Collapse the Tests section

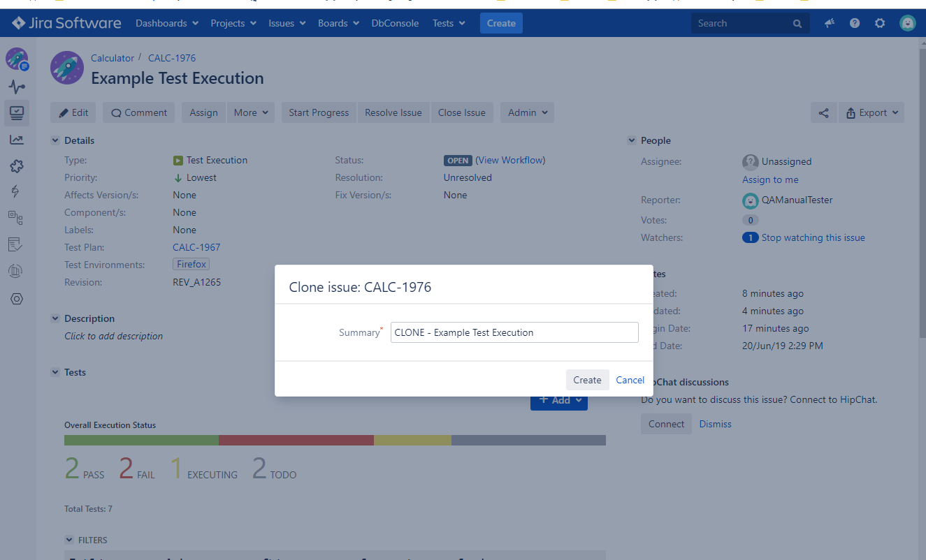[55, 372]
